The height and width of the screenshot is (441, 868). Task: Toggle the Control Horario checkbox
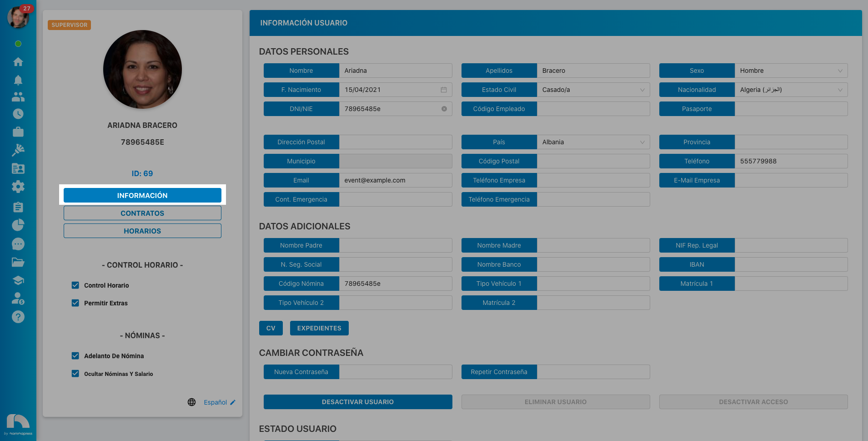[x=75, y=285]
